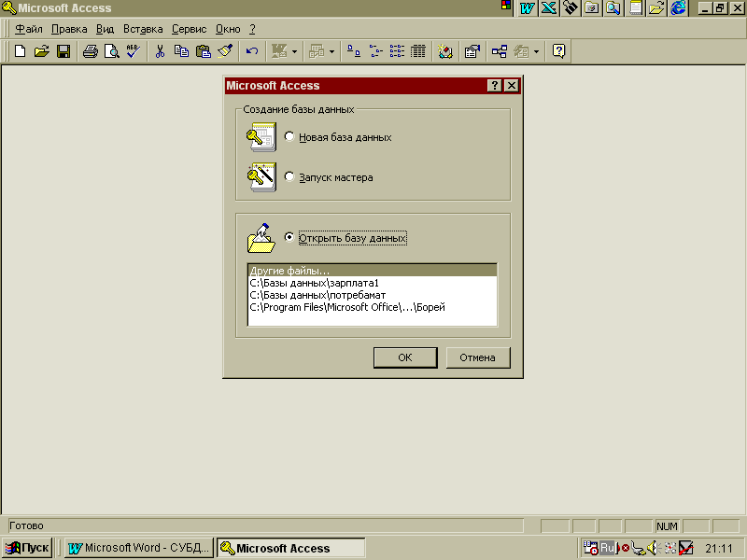
Task: Click the 21:11 clock in the tray
Action: tap(718, 549)
